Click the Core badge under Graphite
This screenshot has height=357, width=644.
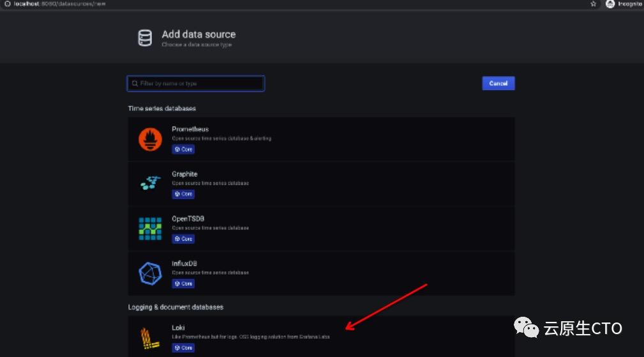(183, 194)
